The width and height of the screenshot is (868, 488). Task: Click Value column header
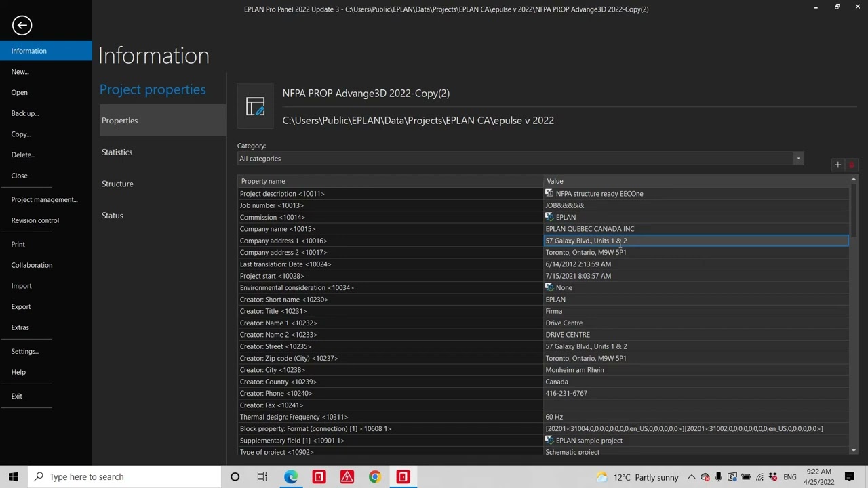[696, 181]
